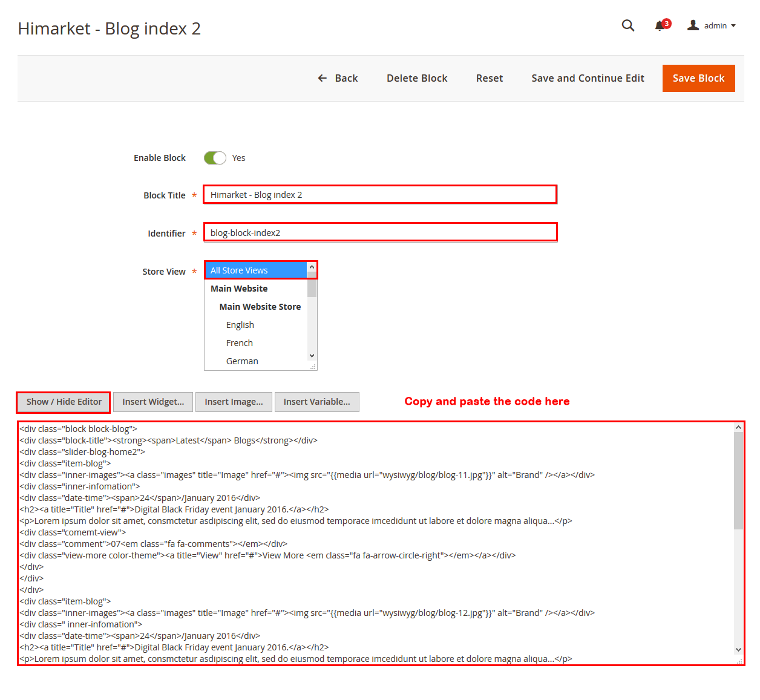Click the 'Yes' text beside toggle
The image size is (760, 700).
click(x=238, y=158)
